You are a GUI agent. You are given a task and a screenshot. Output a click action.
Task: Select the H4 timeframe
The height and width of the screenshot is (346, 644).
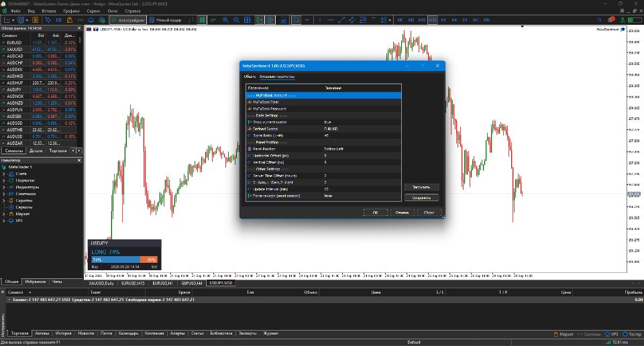(454, 19)
